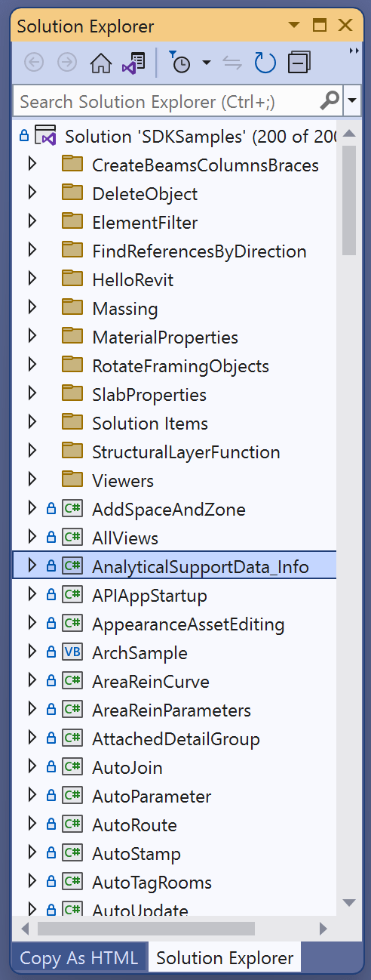This screenshot has height=980, width=371.
Task: Click the AreaReinParameters C# project icon
Action: point(72,710)
